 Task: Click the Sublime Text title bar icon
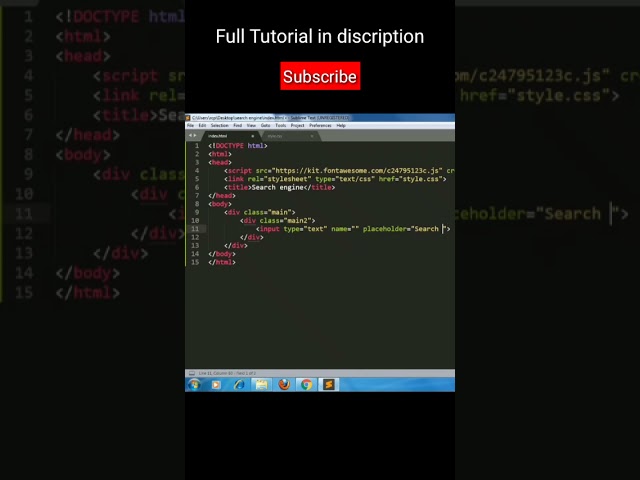[188, 118]
